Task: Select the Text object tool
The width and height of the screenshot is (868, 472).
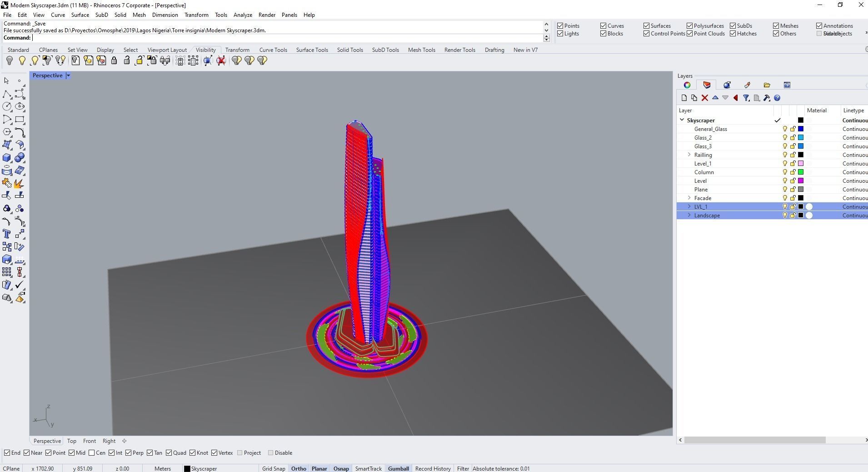Action: 7,234
